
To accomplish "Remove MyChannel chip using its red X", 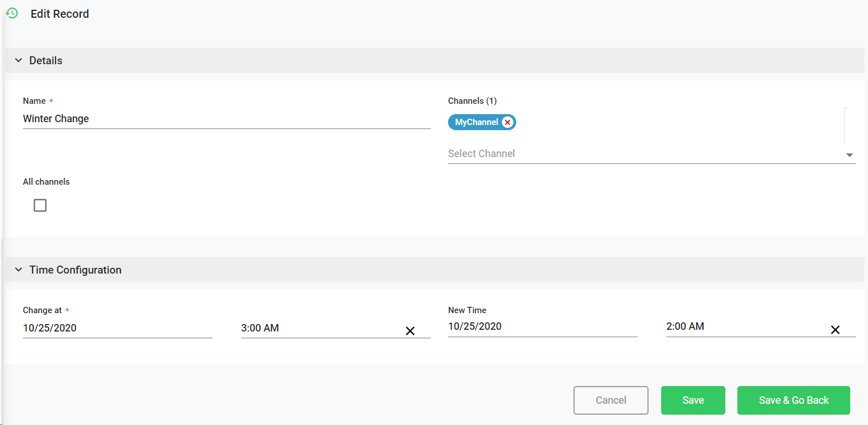I will tap(507, 122).
